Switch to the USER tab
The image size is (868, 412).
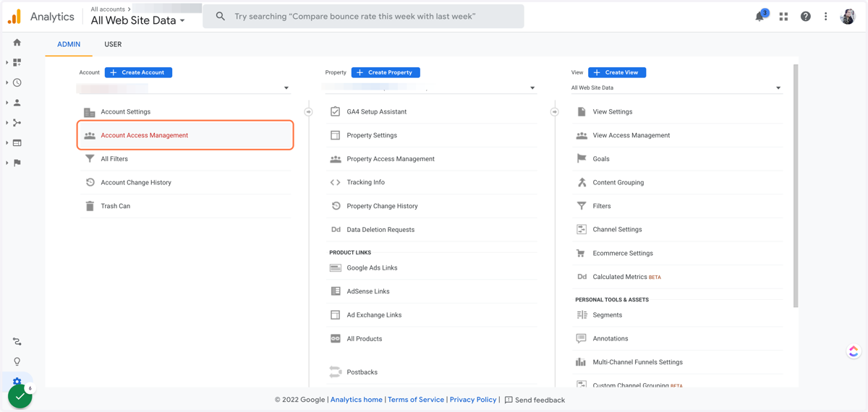(x=113, y=44)
